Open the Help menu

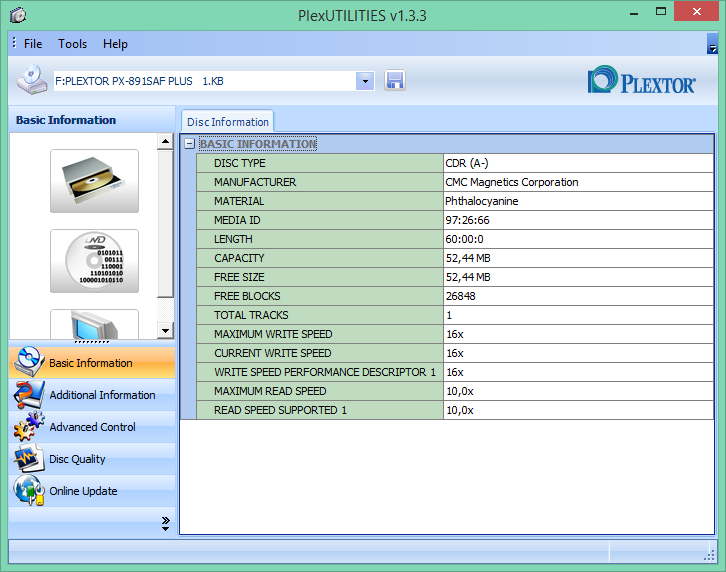115,44
